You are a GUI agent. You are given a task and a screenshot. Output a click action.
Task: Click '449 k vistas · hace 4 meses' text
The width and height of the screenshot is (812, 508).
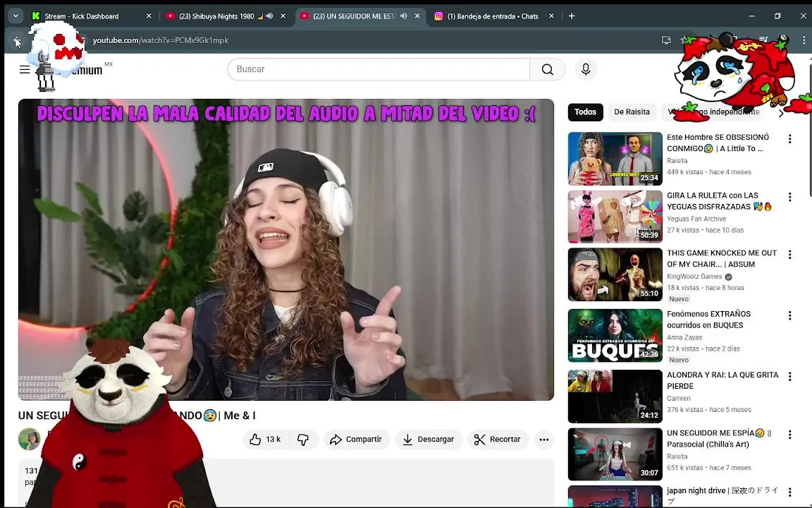709,172
